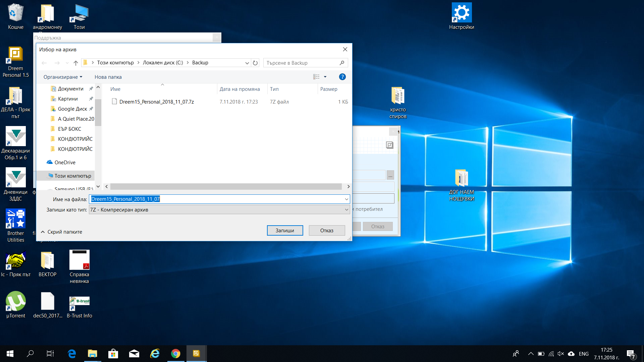Open recent locations dropdown arrow
Screen dimensions: 644x362
(67, 63)
